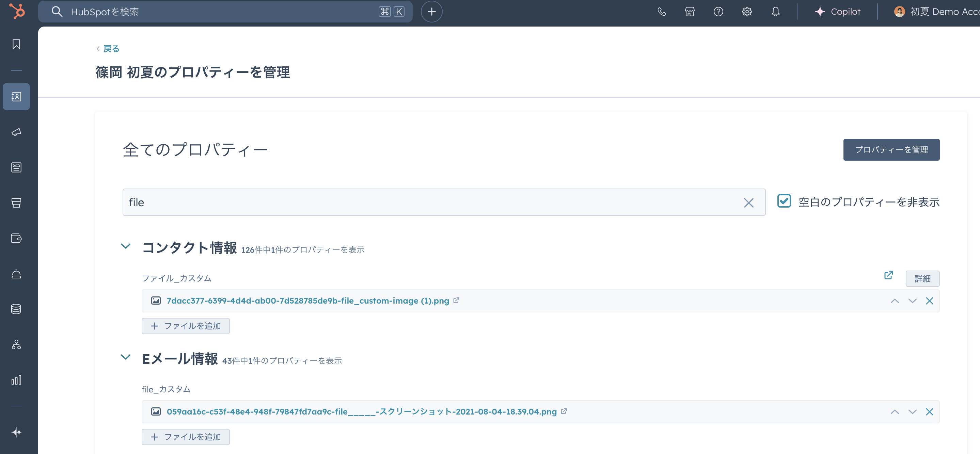Move the 059aa16c file up
980x454 pixels.
[x=895, y=412]
